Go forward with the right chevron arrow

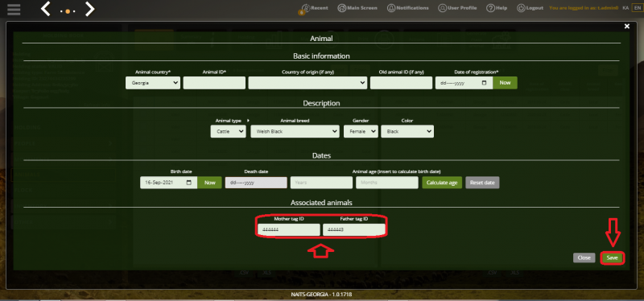89,9
